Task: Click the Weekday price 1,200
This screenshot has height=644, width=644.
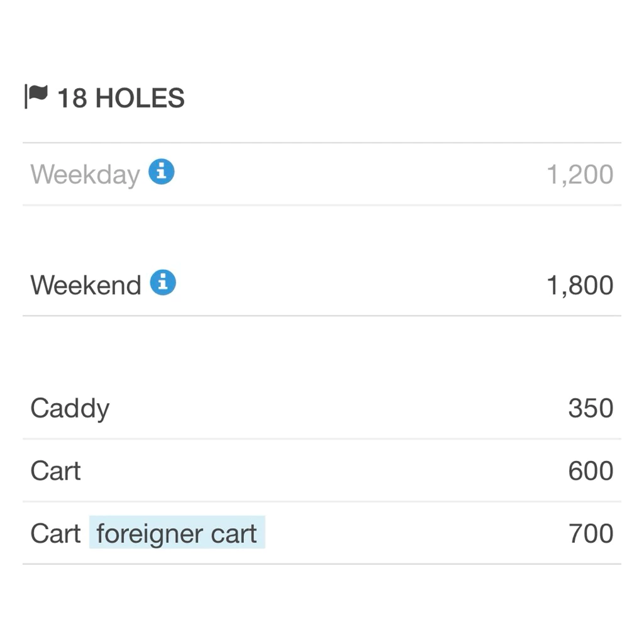Action: 580,175
